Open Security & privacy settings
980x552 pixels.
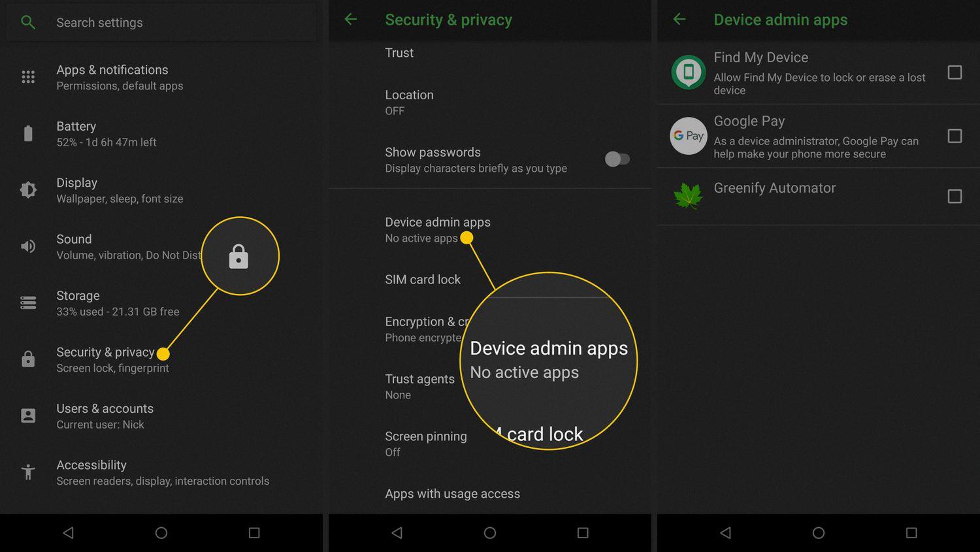pos(105,359)
